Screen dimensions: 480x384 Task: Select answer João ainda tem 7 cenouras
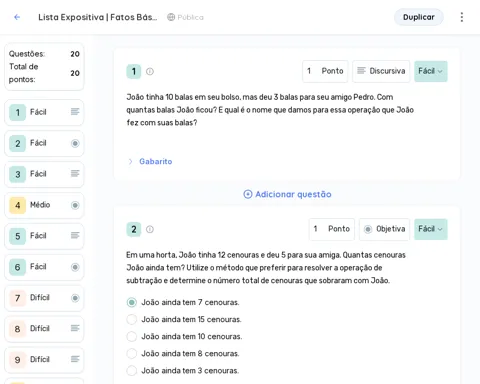pyautogui.click(x=132, y=302)
